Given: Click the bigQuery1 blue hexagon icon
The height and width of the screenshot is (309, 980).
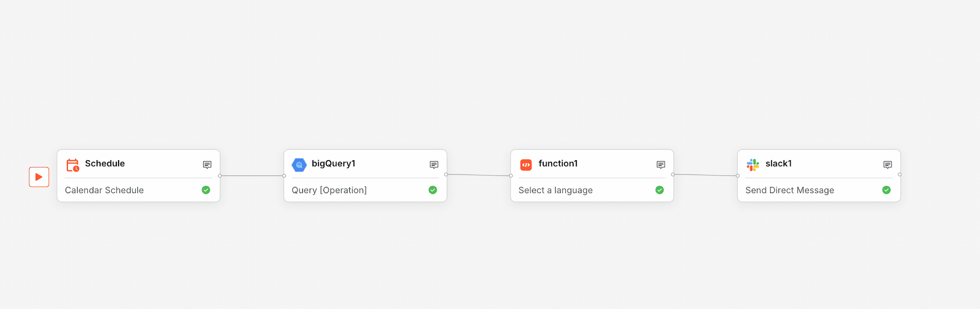Looking at the screenshot, I should click(x=299, y=165).
